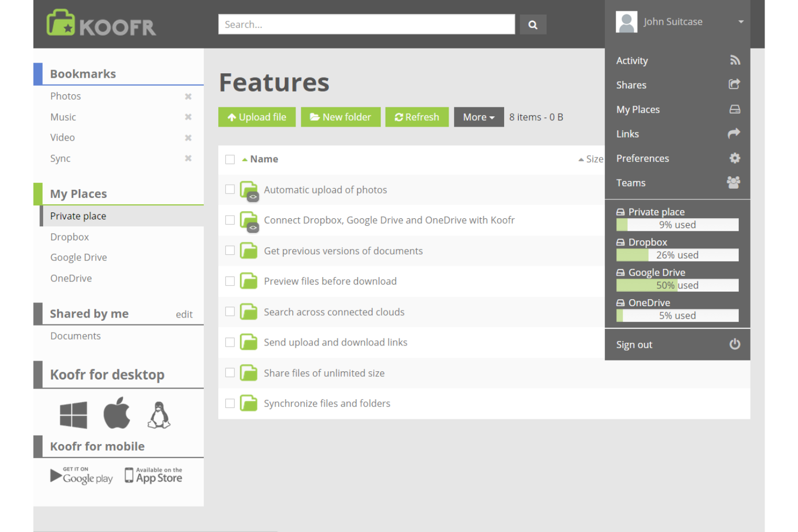Click the Teams people icon
798x532 pixels.
click(x=733, y=182)
